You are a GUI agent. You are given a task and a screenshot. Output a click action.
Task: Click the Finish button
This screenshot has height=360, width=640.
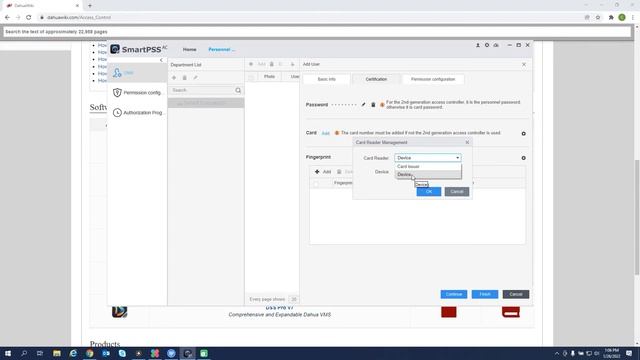coord(485,294)
